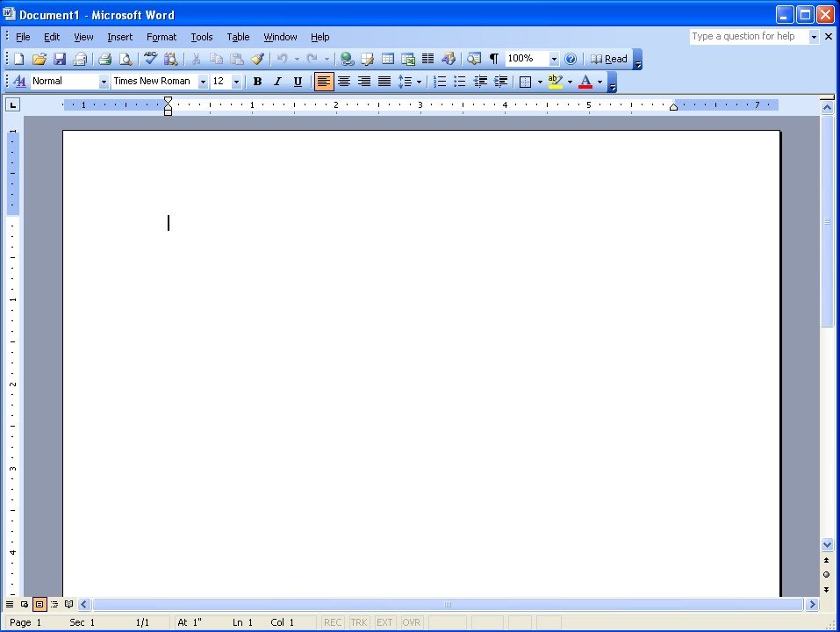
Task: Switch to Outline View button
Action: [54, 604]
